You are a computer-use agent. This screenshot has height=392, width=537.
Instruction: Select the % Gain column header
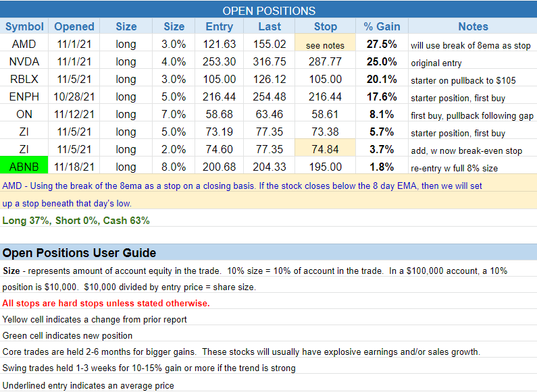click(x=382, y=26)
